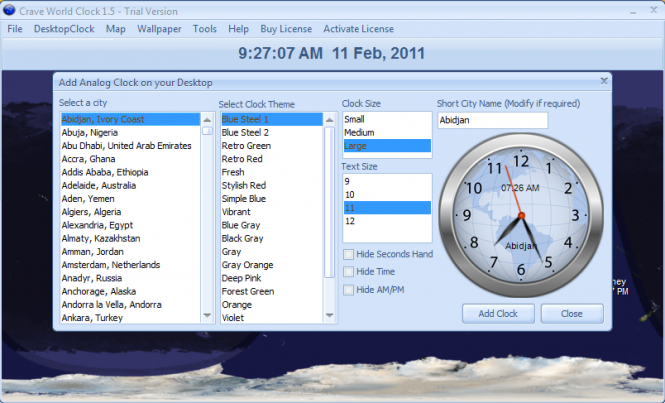Select Algiers, Algeria
Screen dimensions: 665x403
click(130, 212)
